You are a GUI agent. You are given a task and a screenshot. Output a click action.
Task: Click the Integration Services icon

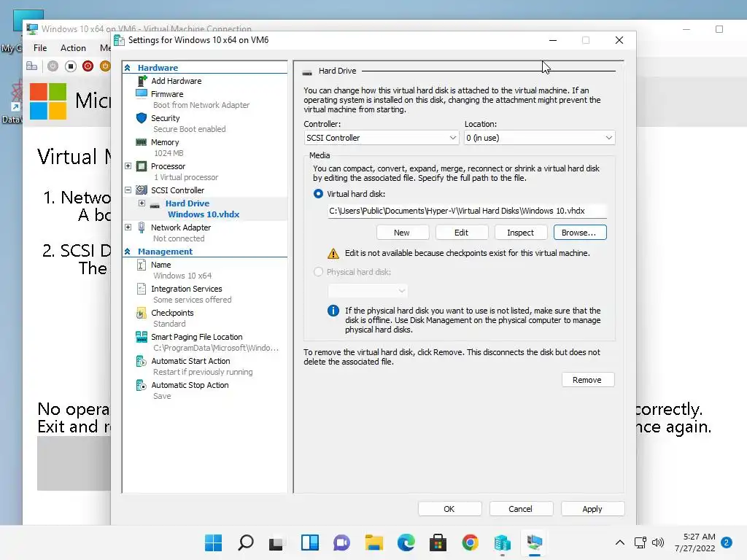(142, 289)
